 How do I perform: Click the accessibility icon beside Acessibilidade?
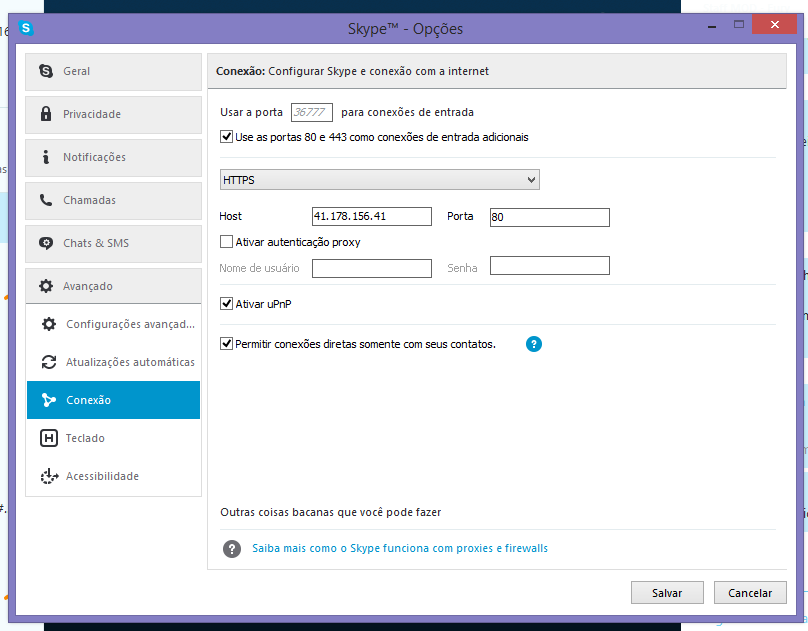(49, 476)
